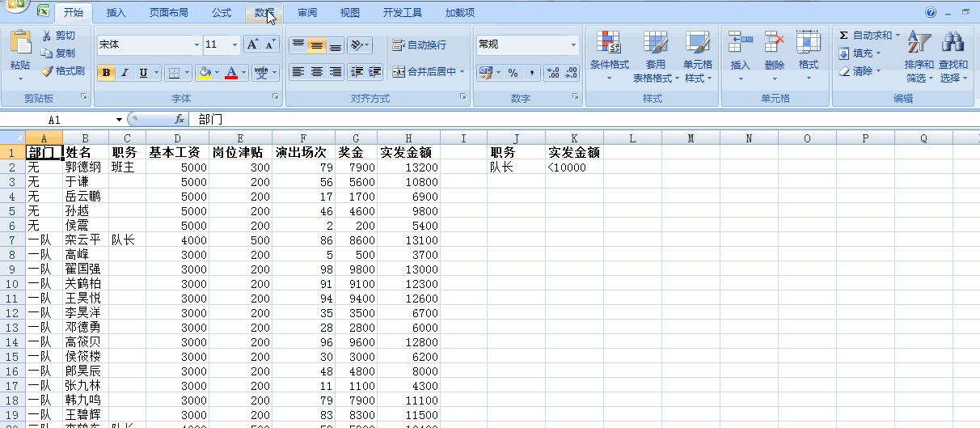Viewport: 980px width, 428px height.
Task: Open the View (视图) tab
Action: click(x=350, y=13)
